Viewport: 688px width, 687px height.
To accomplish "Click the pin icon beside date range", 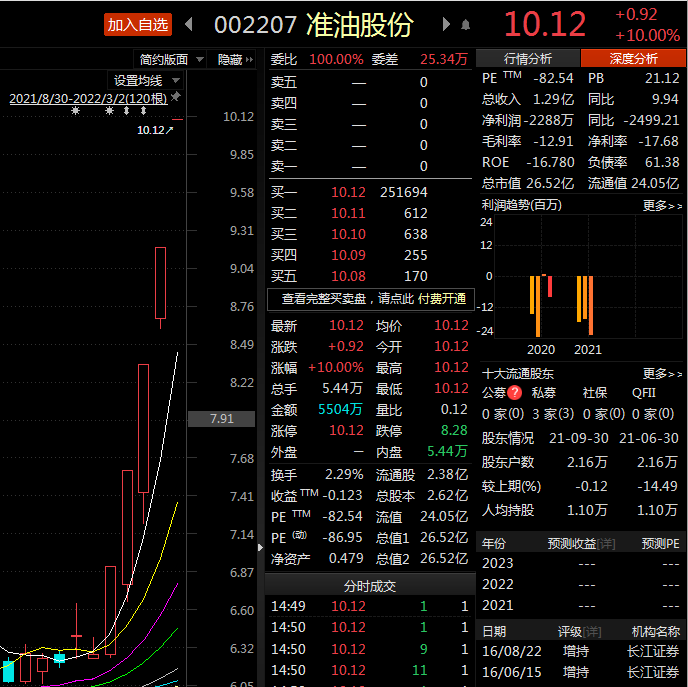I will (x=176, y=98).
